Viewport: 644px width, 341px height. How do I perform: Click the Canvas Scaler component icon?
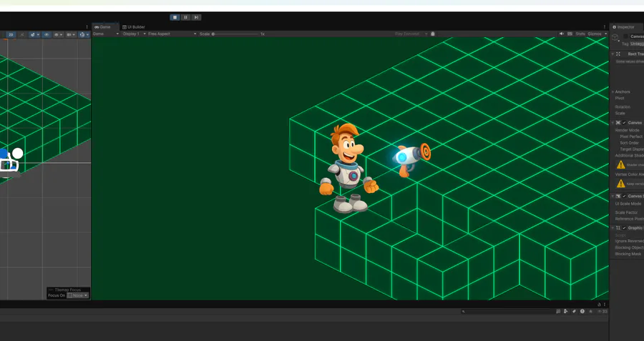pyautogui.click(x=618, y=196)
